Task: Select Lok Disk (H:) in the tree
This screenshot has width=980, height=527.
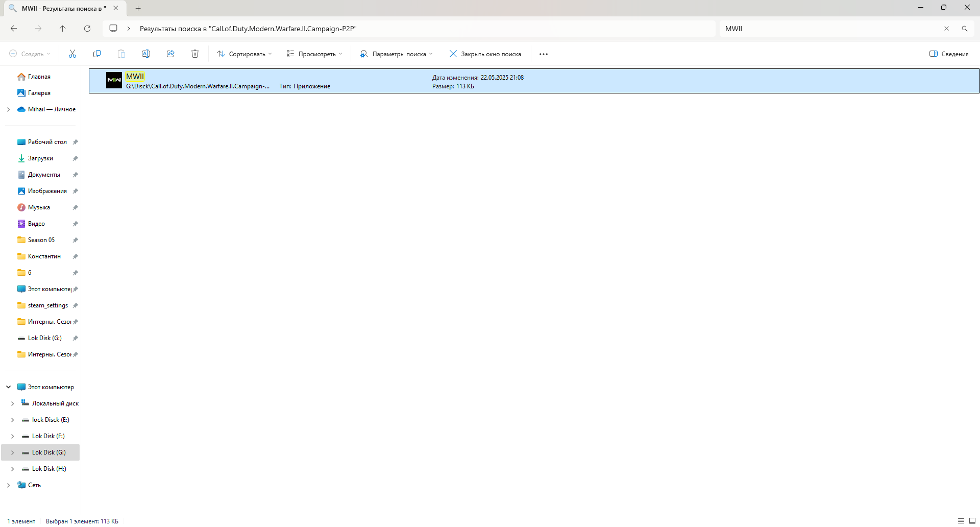Action: [x=49, y=469]
